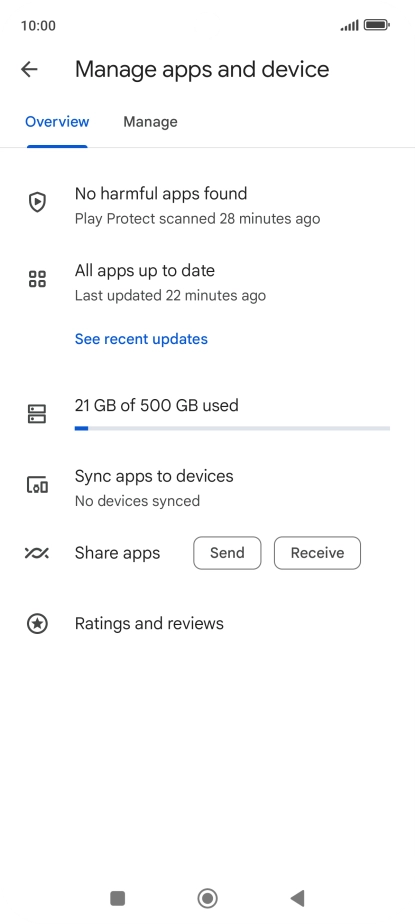
Task: Tap the Android home circle button
Action: point(208,898)
